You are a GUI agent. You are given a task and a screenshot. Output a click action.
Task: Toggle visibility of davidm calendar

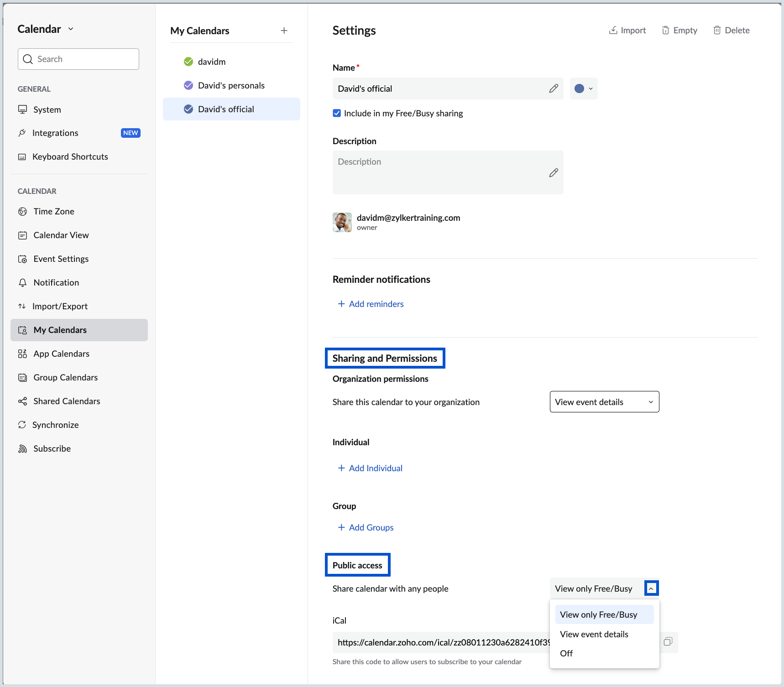(x=188, y=62)
